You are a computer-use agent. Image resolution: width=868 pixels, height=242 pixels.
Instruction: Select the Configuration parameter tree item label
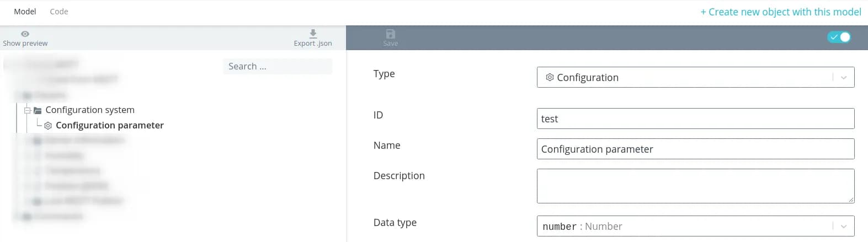pos(109,125)
